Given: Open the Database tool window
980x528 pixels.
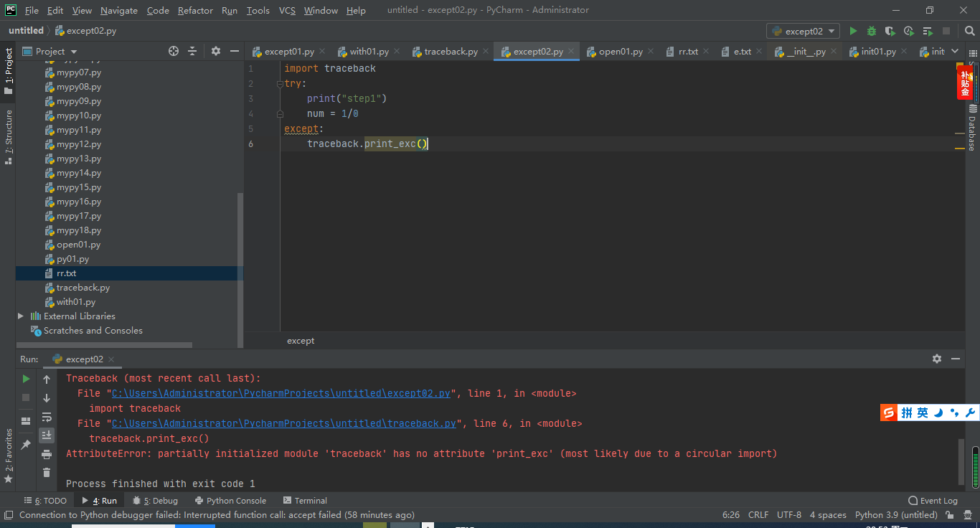Looking at the screenshot, I should coord(972,128).
